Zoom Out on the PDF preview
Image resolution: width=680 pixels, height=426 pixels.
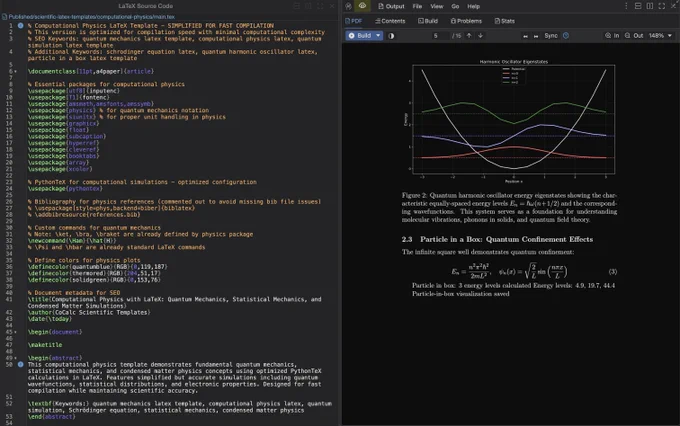click(634, 36)
